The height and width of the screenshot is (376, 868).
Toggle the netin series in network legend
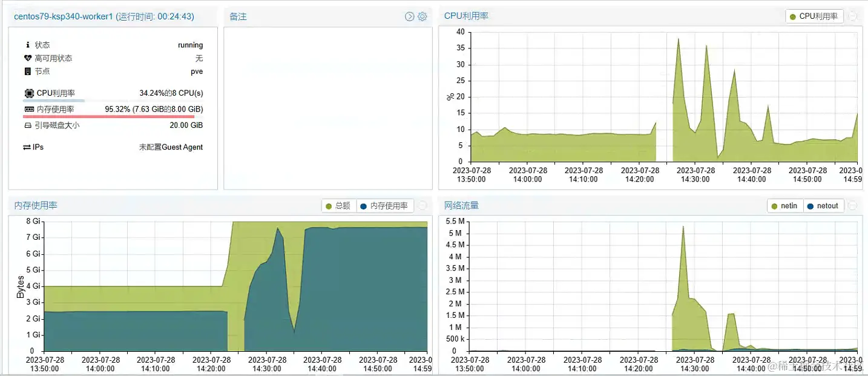785,206
